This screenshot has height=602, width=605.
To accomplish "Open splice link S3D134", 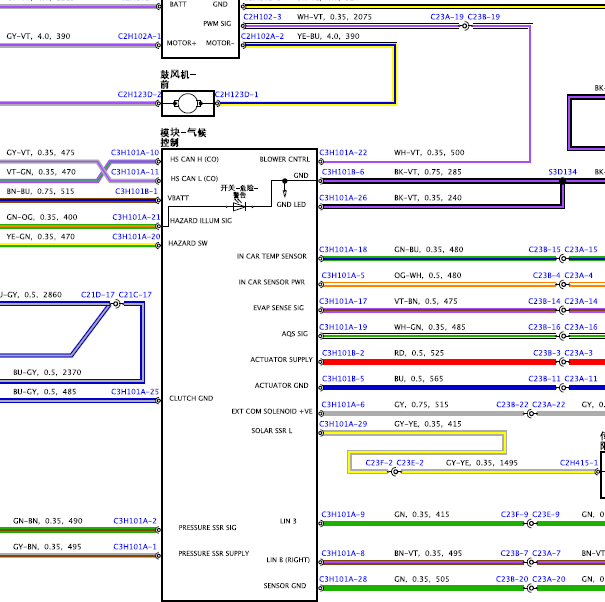I will (x=563, y=172).
